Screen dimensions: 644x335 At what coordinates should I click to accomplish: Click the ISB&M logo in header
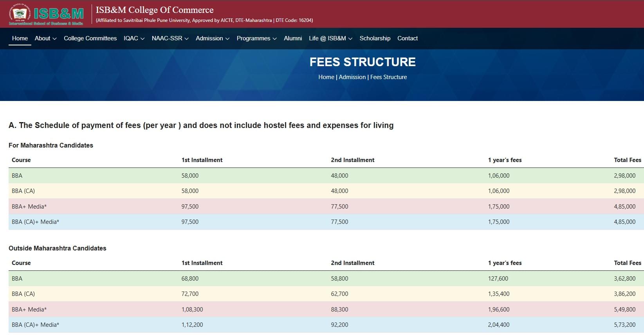coord(46,14)
